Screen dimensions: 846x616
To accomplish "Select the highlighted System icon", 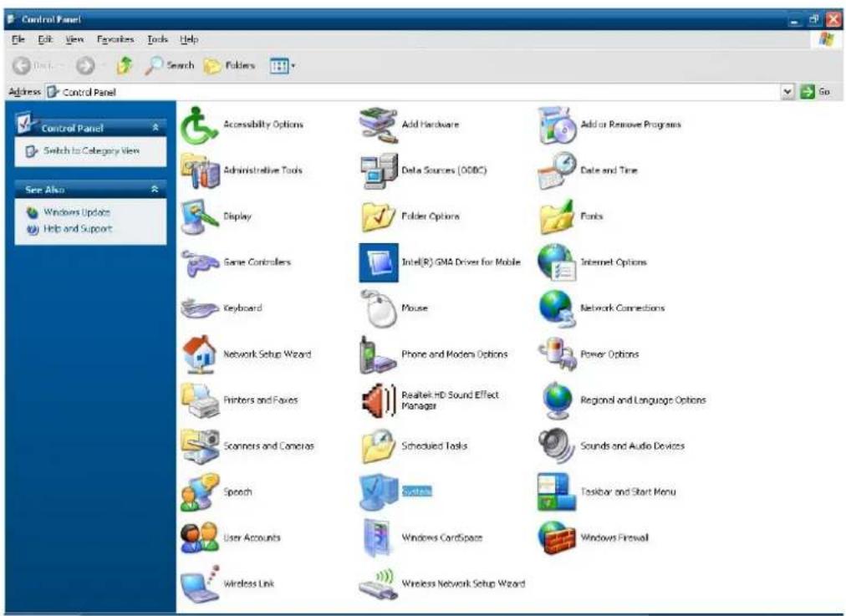I will [x=379, y=492].
